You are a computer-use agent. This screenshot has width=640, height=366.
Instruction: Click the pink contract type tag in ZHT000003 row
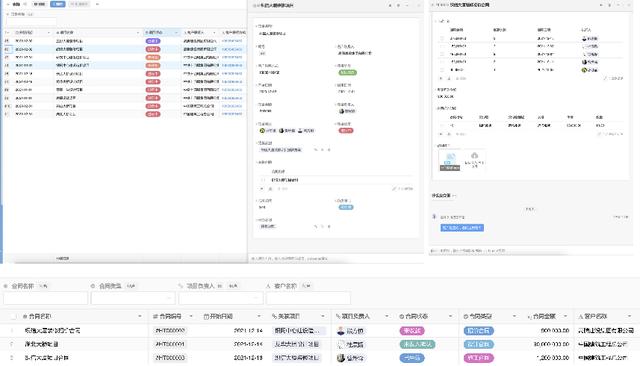478,358
